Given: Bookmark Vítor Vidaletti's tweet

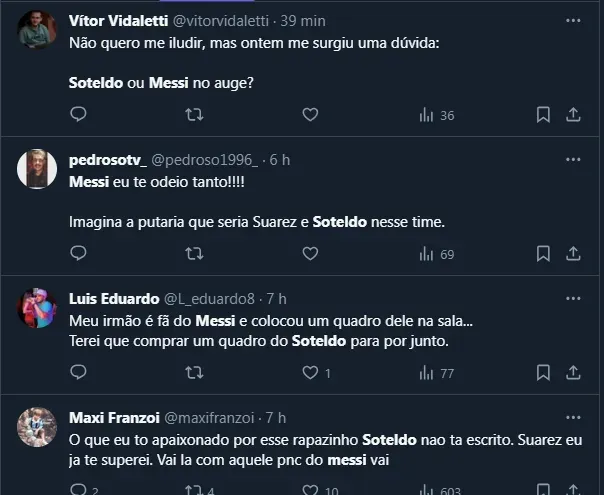Looking at the screenshot, I should tap(543, 115).
